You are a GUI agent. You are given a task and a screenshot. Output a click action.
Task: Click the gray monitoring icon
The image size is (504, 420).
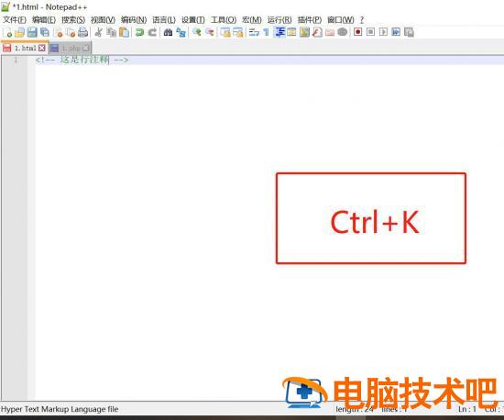[343, 32]
